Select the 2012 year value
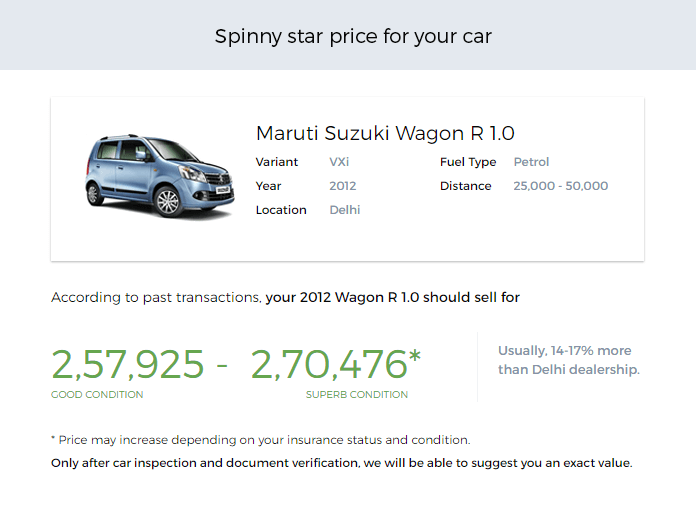 pyautogui.click(x=343, y=186)
